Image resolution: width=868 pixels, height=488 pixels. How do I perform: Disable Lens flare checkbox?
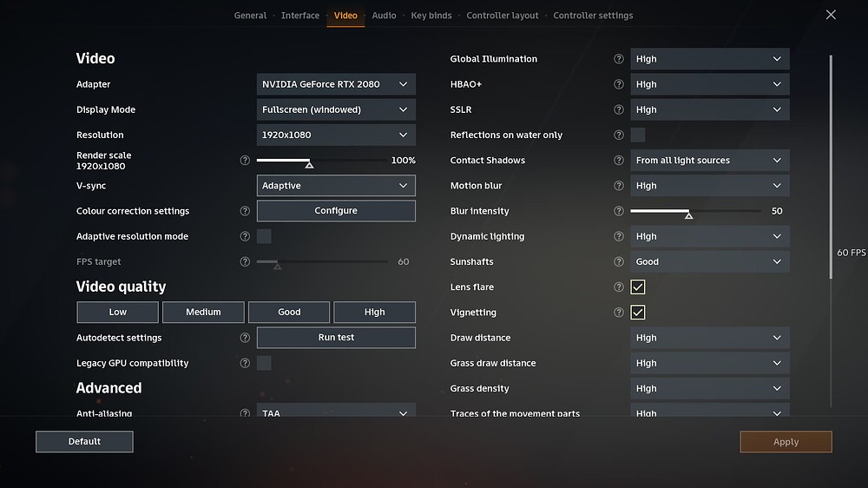[638, 287]
